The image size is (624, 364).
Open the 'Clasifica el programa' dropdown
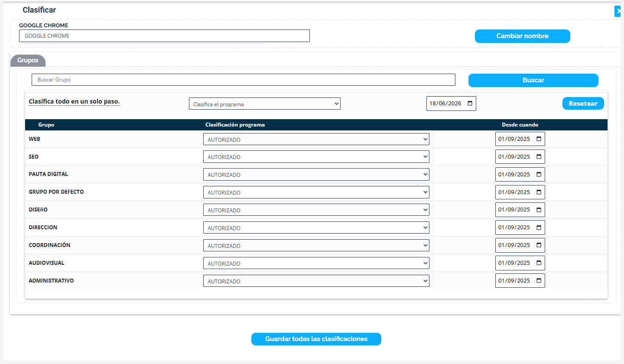(265, 104)
